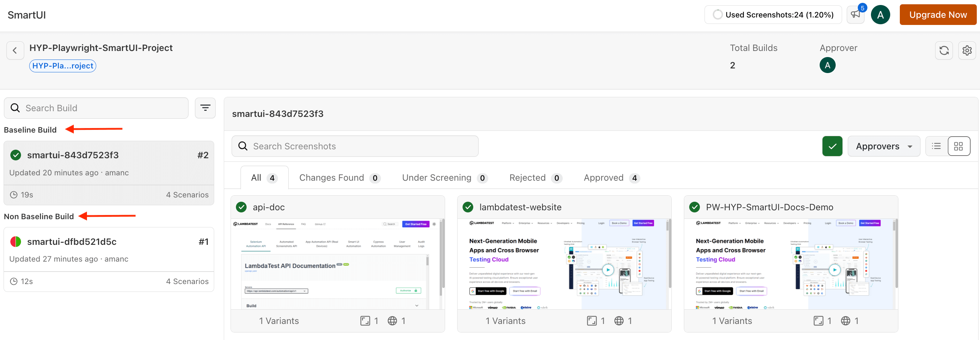Switch screenshot display to list view
This screenshot has width=980, height=340.
coord(936,146)
